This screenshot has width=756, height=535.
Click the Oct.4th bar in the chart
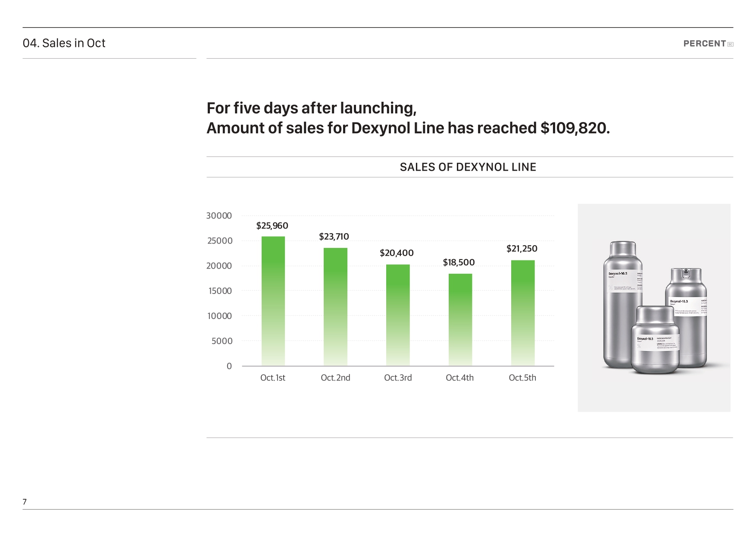(x=460, y=320)
